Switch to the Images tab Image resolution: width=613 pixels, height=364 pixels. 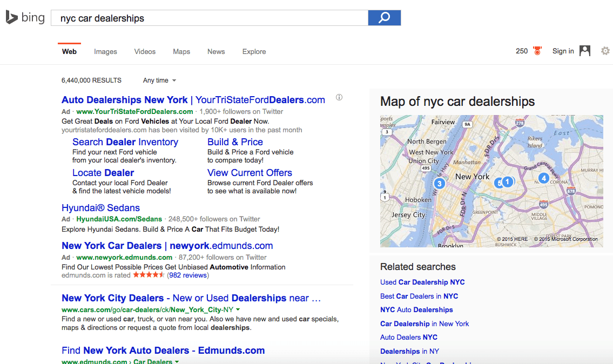(x=105, y=52)
